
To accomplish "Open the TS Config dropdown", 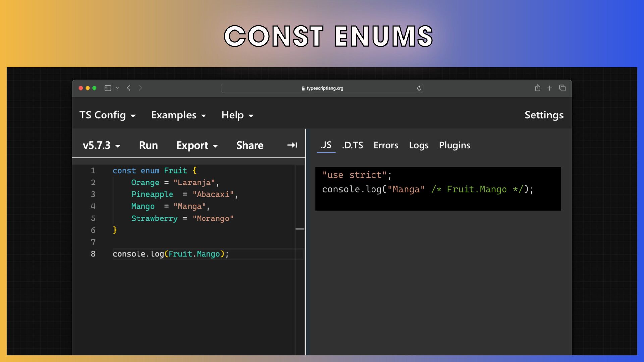I will pos(108,115).
